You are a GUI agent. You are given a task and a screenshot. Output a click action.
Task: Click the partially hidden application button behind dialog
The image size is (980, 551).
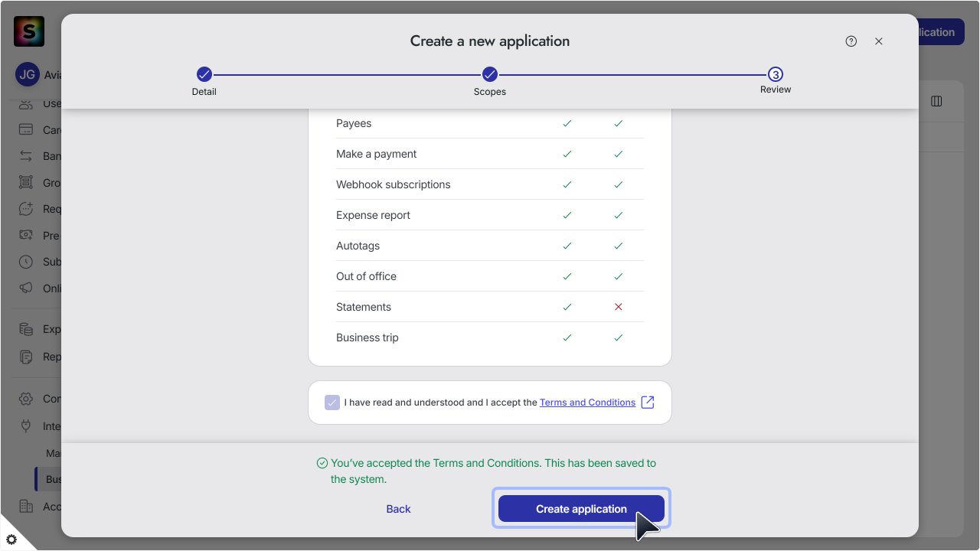(940, 32)
